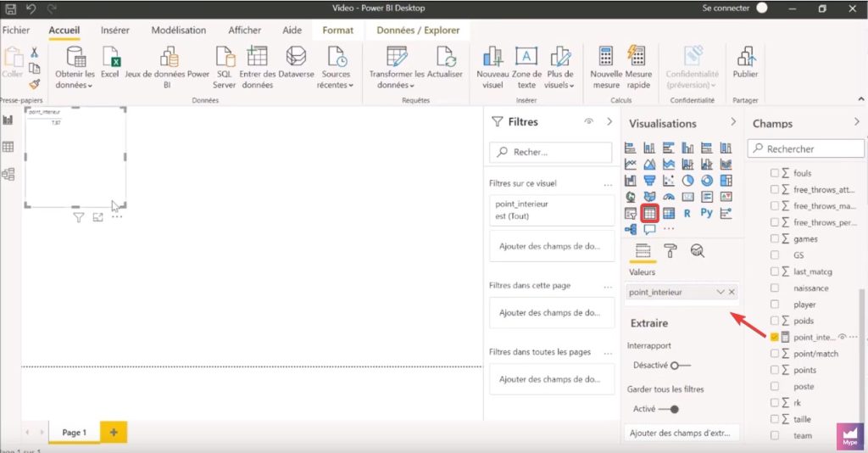Viewport: 868px width, 453px height.
Task: Click the visual's focus mode icon
Action: 98,218
